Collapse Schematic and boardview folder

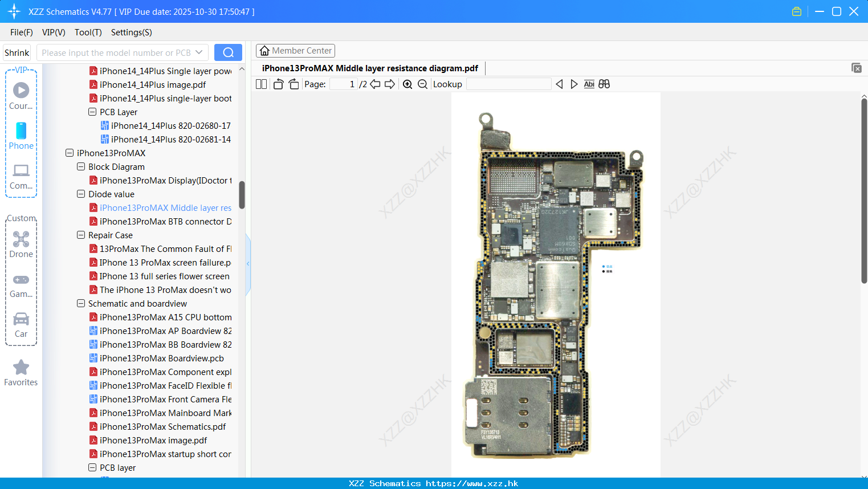tap(81, 303)
